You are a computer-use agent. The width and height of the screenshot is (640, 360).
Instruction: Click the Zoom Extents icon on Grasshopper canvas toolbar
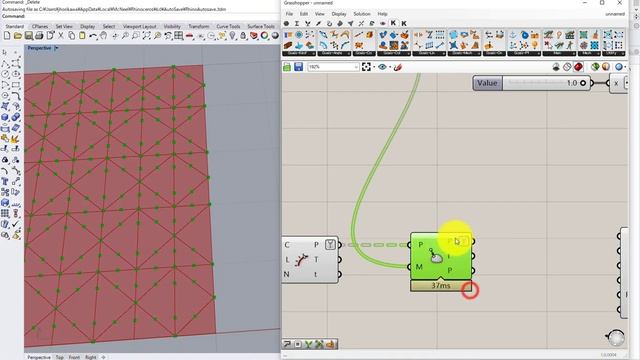[x=366, y=67]
